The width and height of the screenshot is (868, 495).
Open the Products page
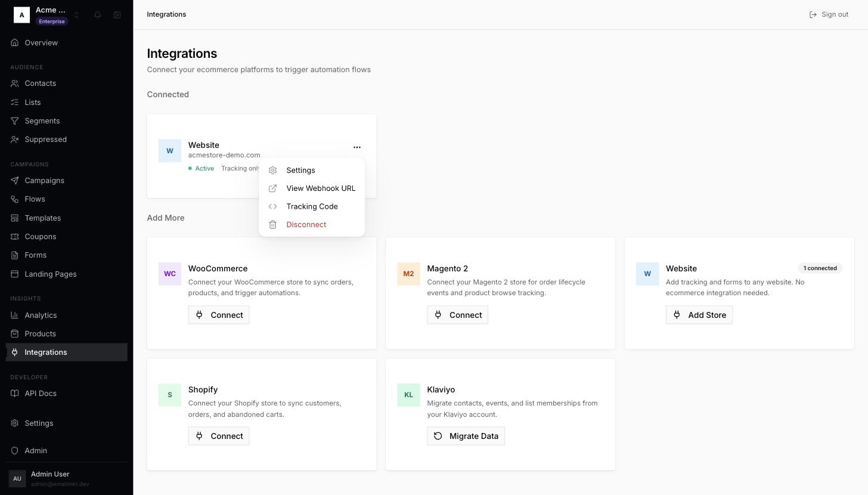[x=66, y=334]
